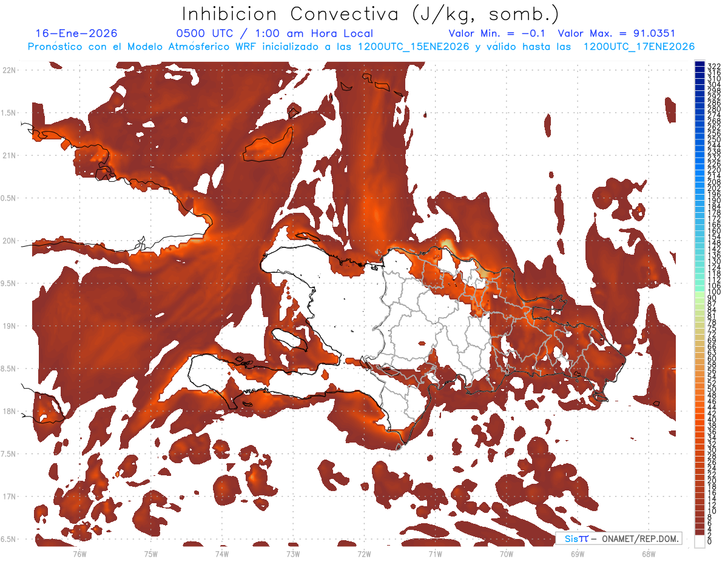Click the '322' colorbar label
728x562 pixels.
[x=714, y=66]
